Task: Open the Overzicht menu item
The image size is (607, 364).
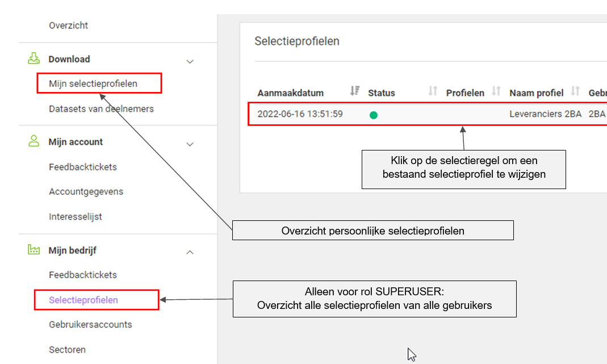Action: click(x=68, y=25)
